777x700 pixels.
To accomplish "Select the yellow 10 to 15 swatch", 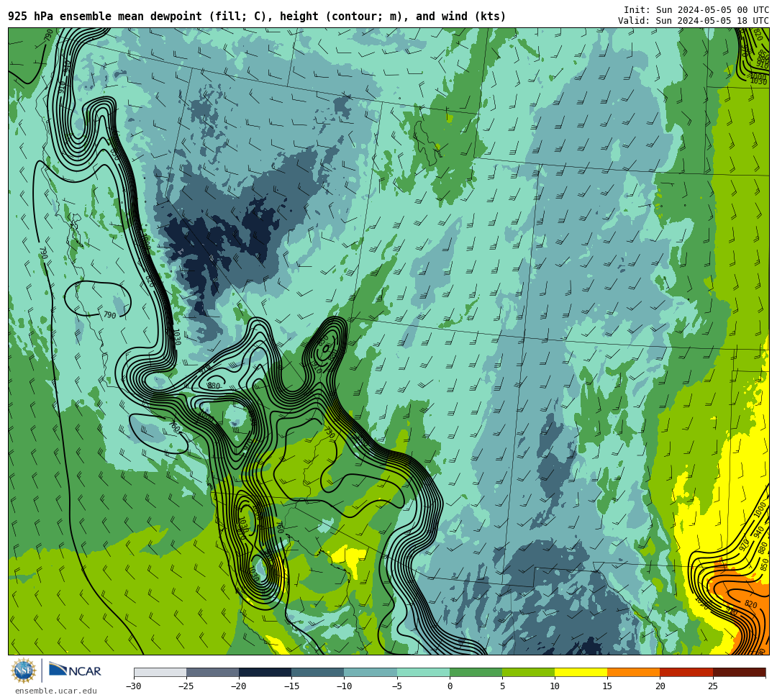I will click(581, 672).
